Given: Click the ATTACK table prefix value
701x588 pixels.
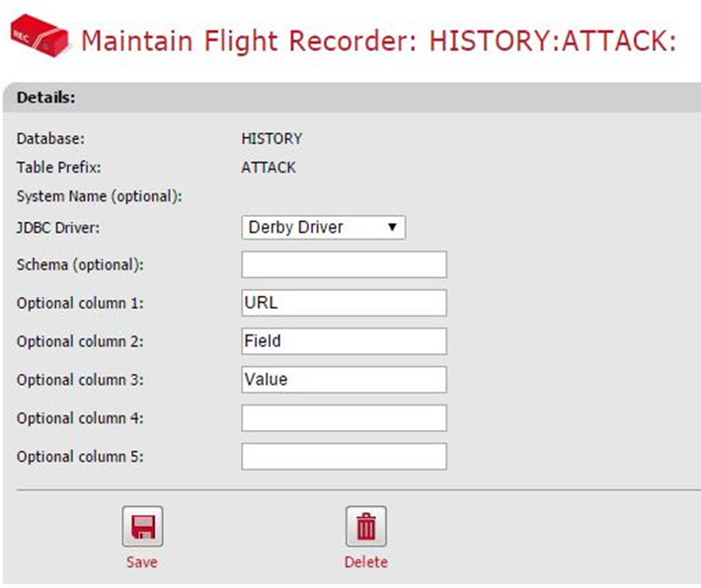Looking at the screenshot, I should 269,168.
